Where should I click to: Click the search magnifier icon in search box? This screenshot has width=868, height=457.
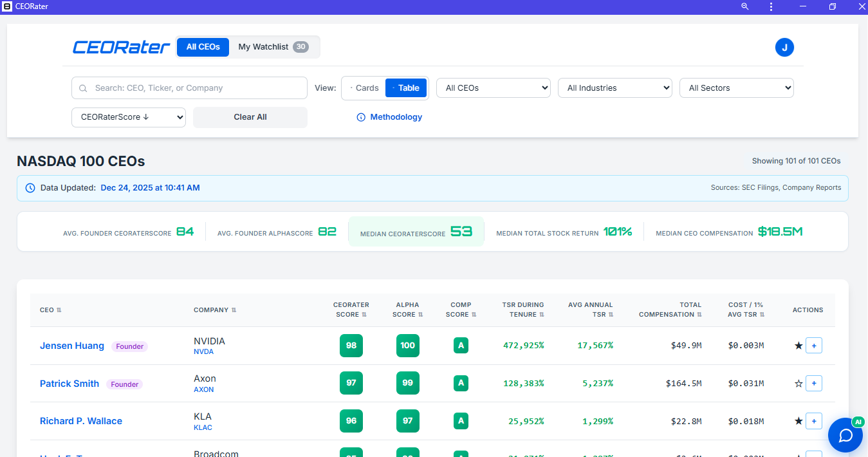pos(83,88)
